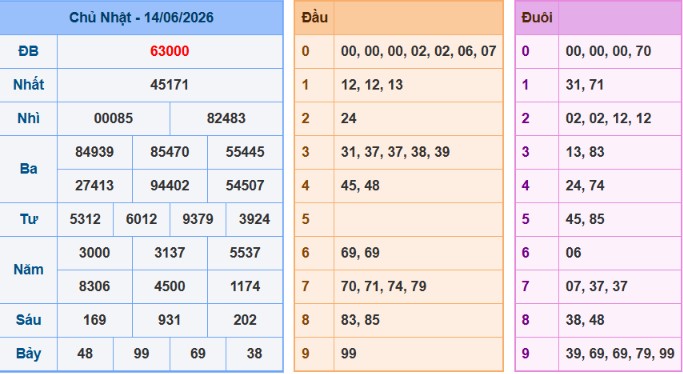Viewport: 683px width, 374px height.
Task: Select the Nhì prize number 00085
Action: (x=113, y=118)
